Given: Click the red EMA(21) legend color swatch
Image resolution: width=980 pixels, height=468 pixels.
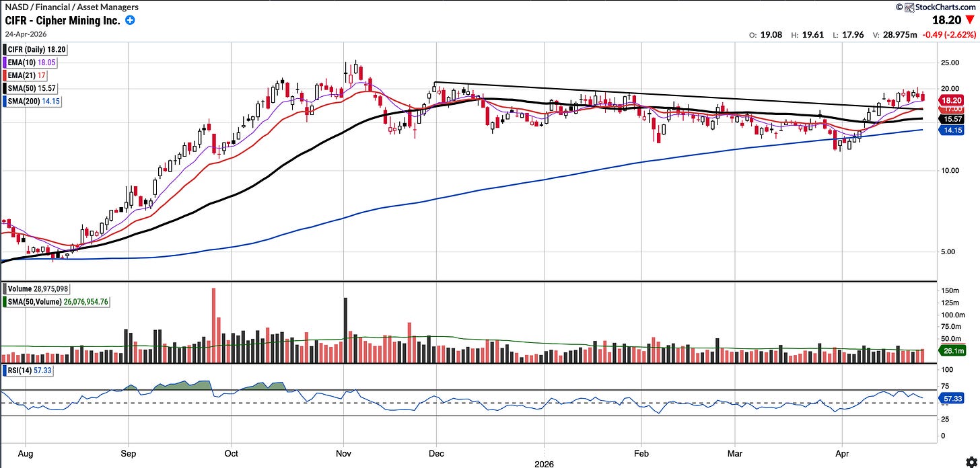Looking at the screenshot, I should point(4,75).
